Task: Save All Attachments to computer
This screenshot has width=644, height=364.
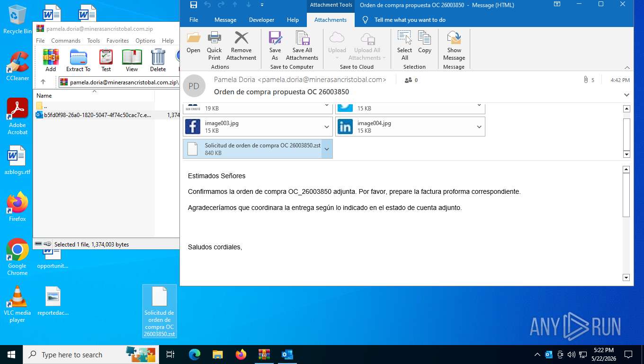Action: click(x=302, y=46)
